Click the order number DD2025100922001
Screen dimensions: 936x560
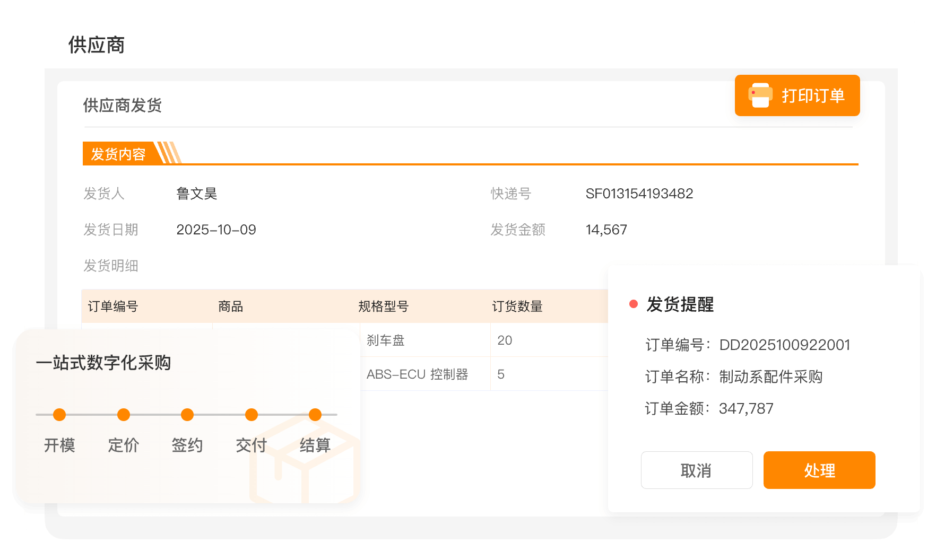(784, 345)
